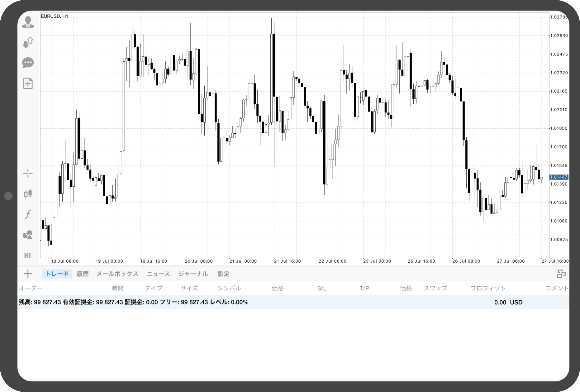Sort by the S/L column header
The height and width of the screenshot is (392, 580).
322,289
